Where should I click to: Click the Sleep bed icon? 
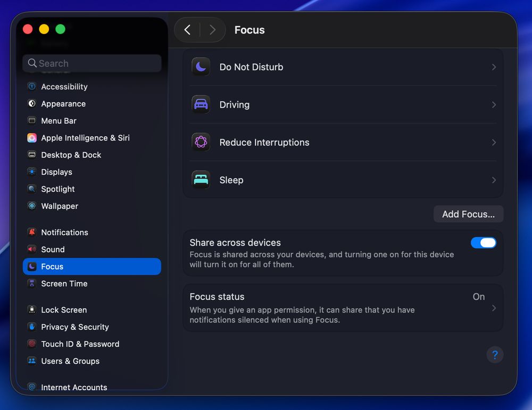click(201, 179)
